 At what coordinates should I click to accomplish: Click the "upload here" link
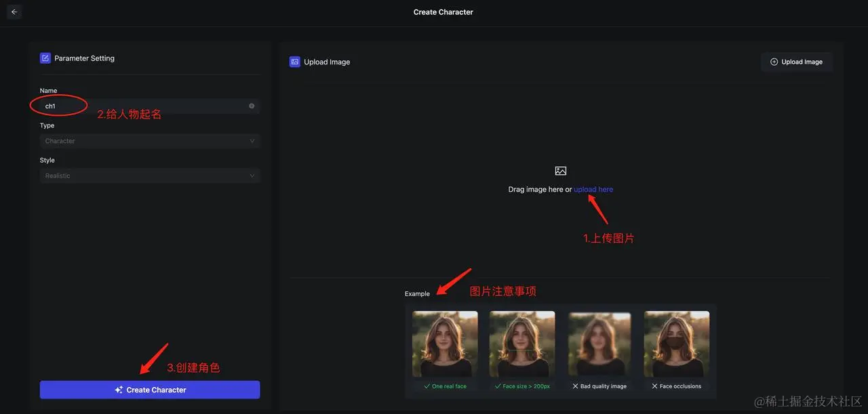click(593, 190)
